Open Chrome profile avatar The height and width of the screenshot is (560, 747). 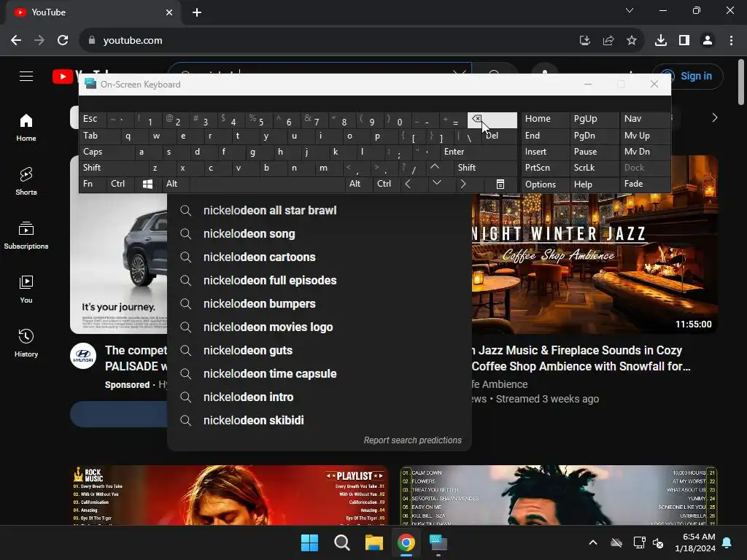(x=708, y=41)
